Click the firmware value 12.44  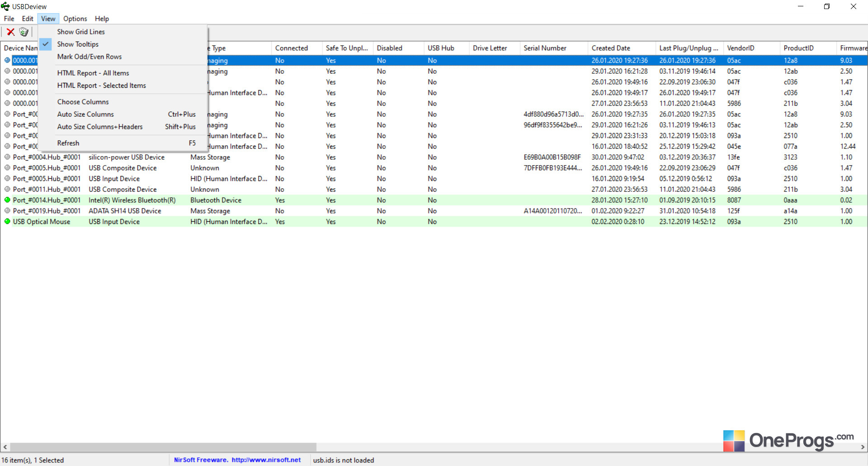coord(848,146)
